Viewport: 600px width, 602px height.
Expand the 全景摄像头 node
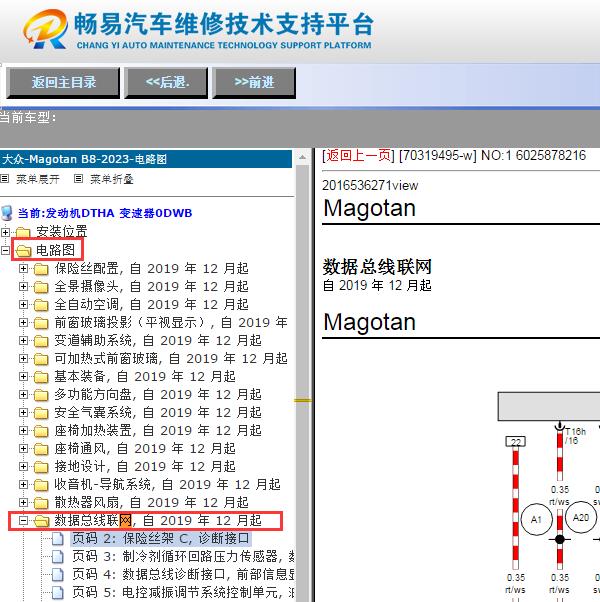tap(23, 287)
